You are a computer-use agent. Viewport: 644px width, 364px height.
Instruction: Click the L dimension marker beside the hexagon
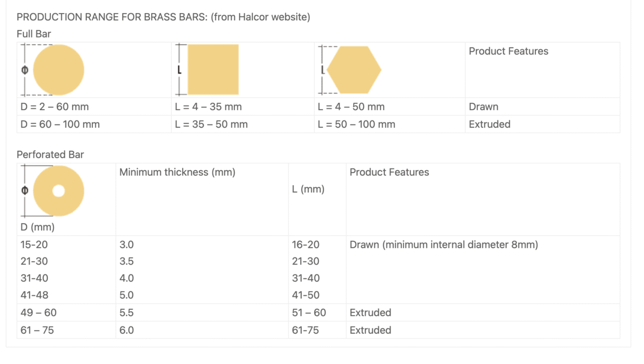coord(323,70)
